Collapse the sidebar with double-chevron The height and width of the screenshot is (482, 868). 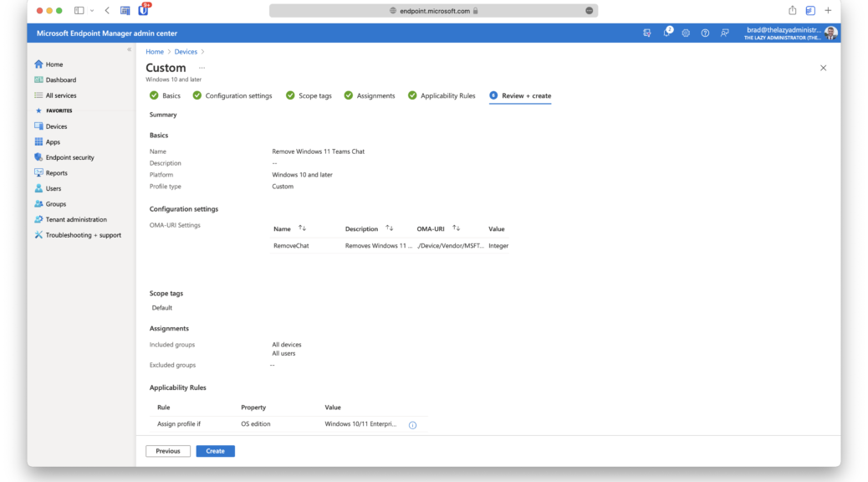pyautogui.click(x=129, y=49)
